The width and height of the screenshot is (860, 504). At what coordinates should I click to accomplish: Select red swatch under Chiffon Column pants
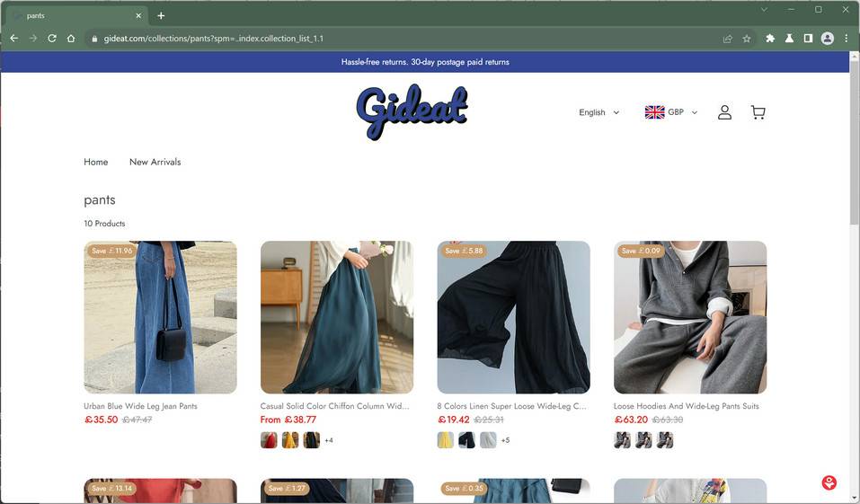coord(269,440)
